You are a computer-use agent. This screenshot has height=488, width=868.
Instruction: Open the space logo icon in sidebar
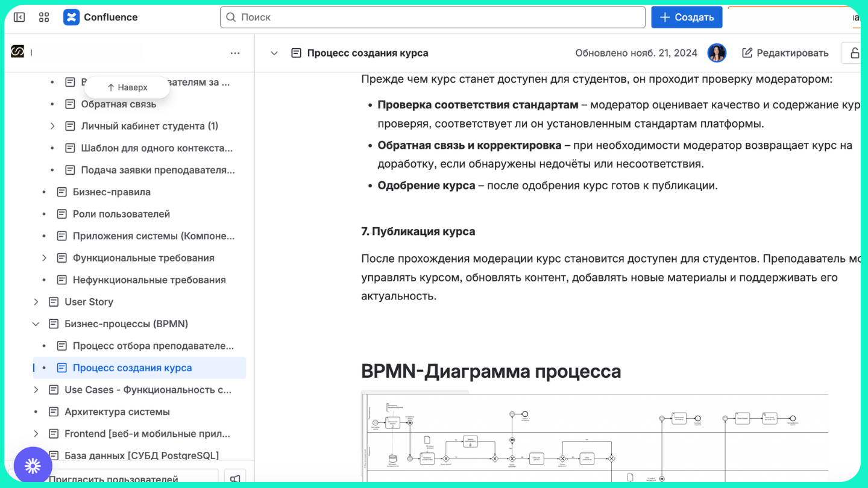17,52
